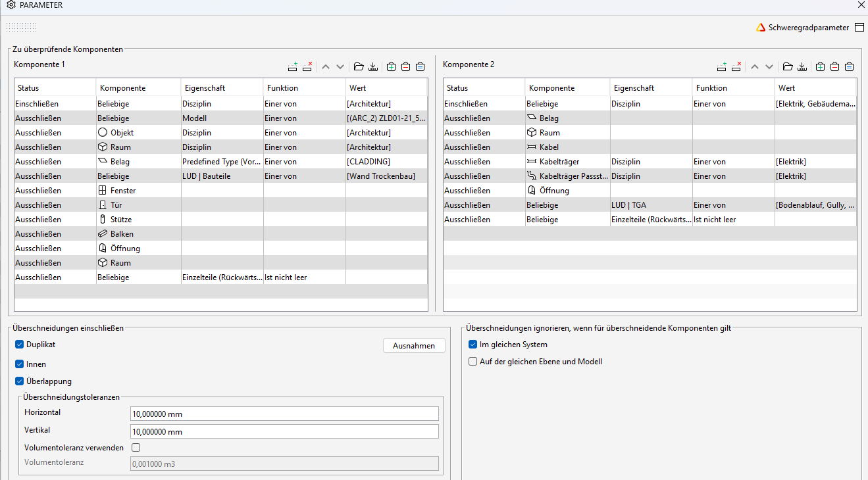Click Komponente 2 Wert column header
868x480 pixels.
coord(816,87)
